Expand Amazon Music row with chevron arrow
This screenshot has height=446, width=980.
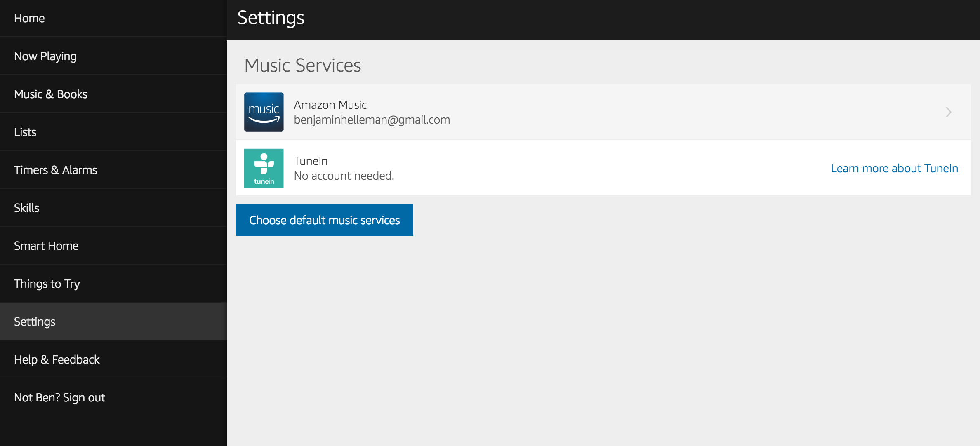tap(948, 112)
